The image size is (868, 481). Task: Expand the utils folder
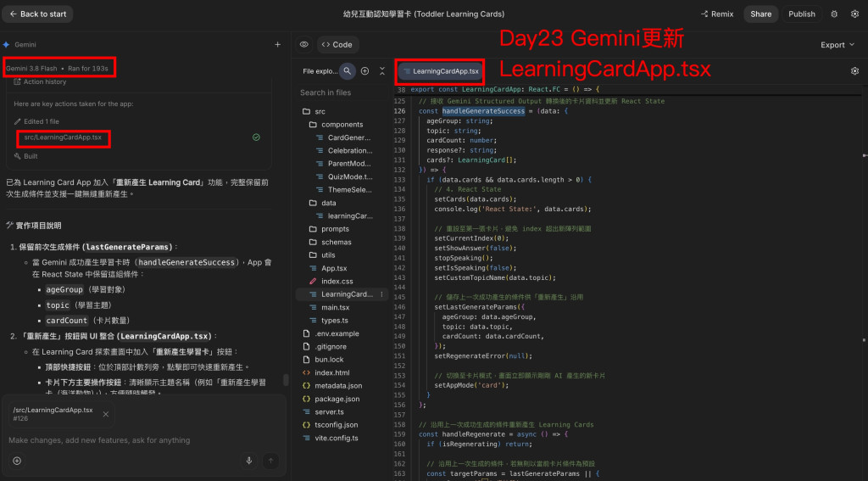pyautogui.click(x=322, y=254)
